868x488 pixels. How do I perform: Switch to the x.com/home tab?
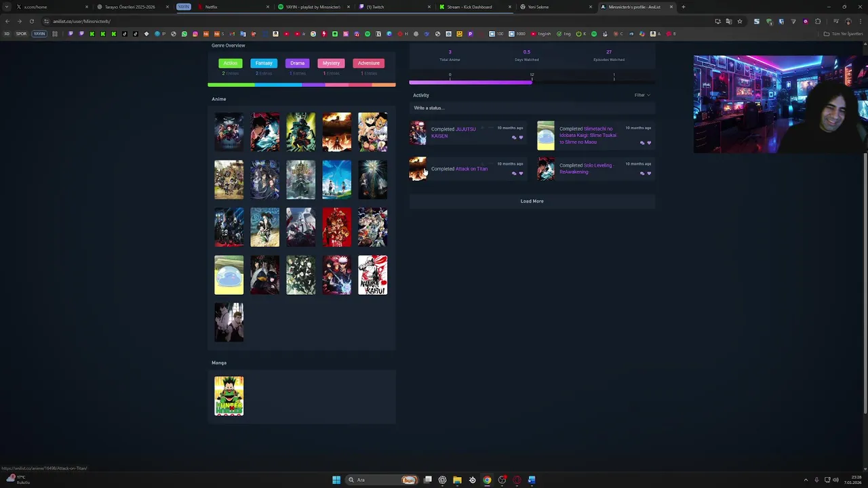tap(51, 7)
